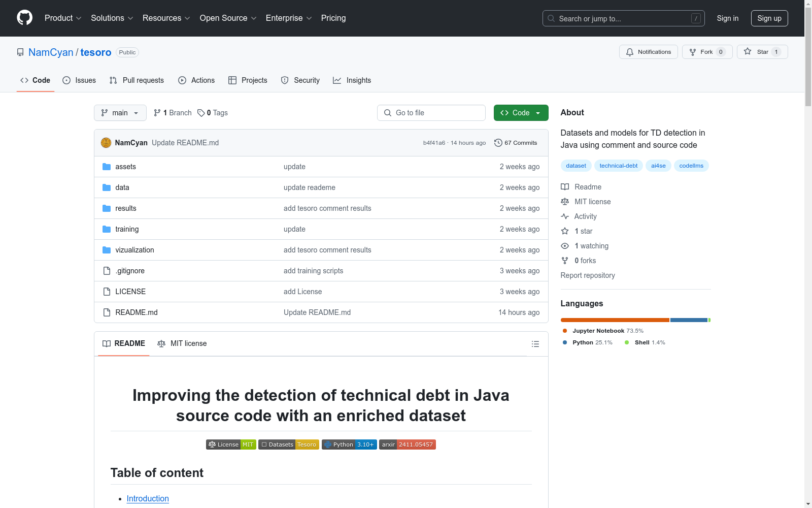812x508 pixels.
Task: Click the orange Jupyter Notebook language bar segment
Action: tap(615, 320)
